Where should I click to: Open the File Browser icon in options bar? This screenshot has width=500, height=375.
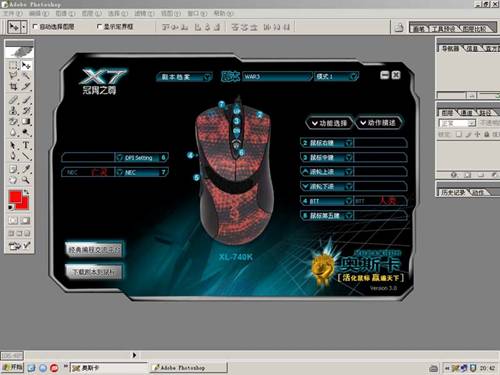[x=399, y=27]
